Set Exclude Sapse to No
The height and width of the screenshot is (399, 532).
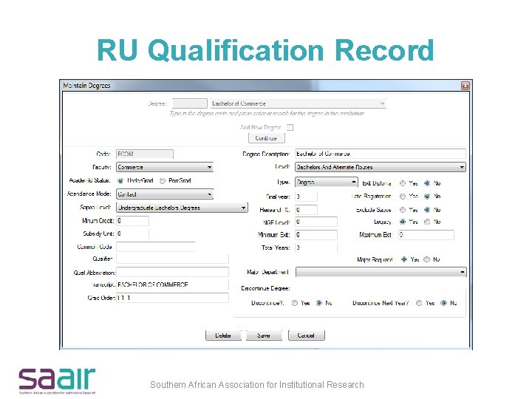(x=427, y=210)
